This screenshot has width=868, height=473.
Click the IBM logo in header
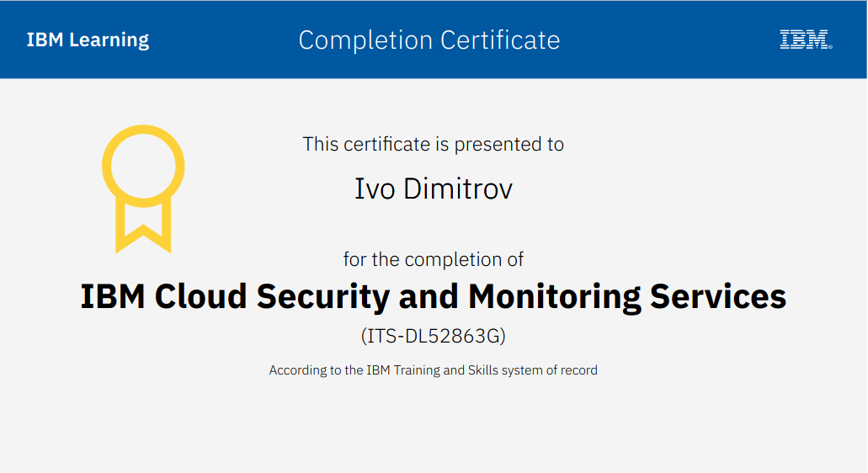point(806,40)
